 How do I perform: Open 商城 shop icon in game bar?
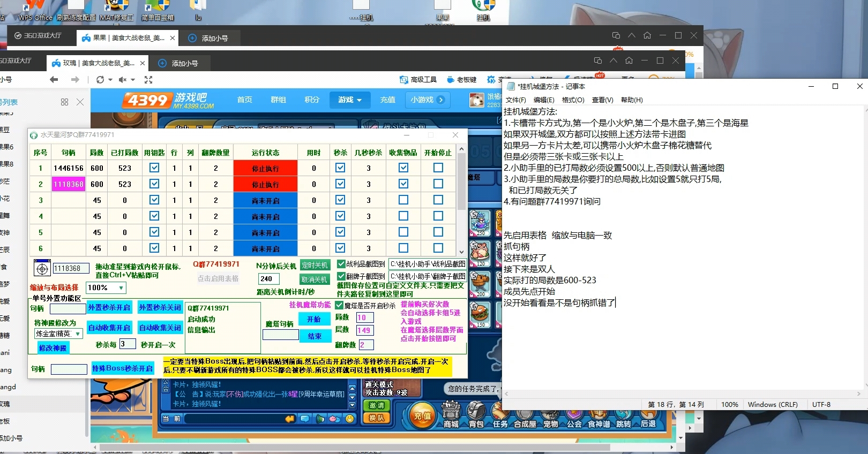click(451, 415)
